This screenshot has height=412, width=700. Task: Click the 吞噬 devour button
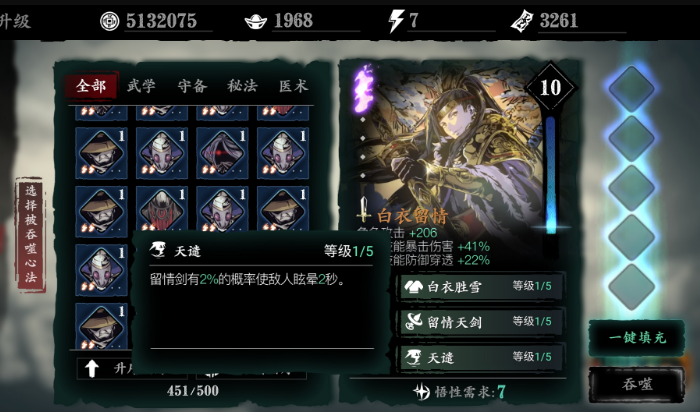(637, 384)
